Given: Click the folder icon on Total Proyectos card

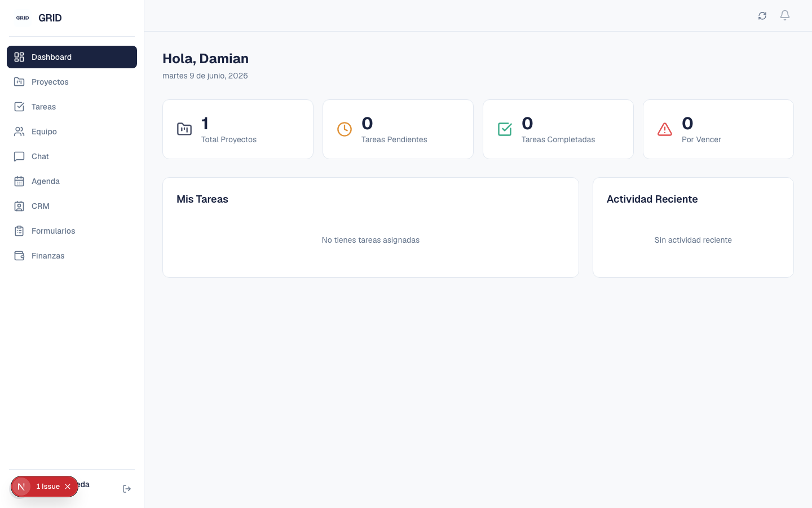Looking at the screenshot, I should pyautogui.click(x=184, y=129).
